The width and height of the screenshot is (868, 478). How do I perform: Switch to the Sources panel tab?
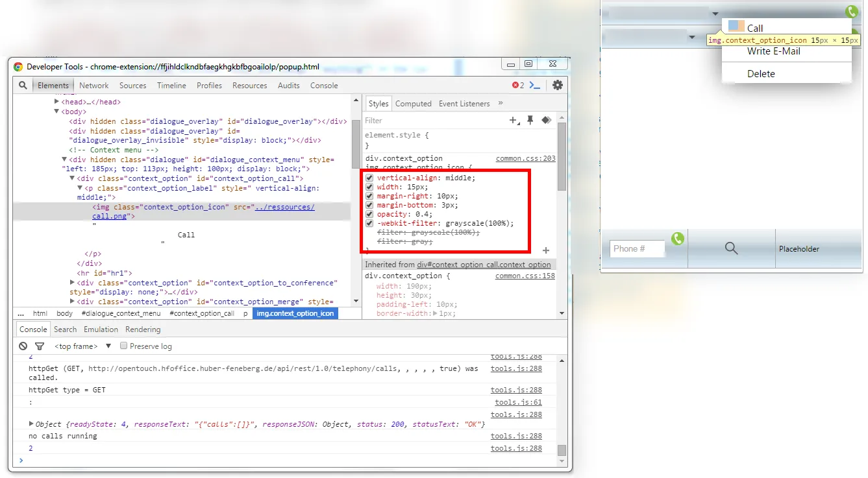pos(133,86)
